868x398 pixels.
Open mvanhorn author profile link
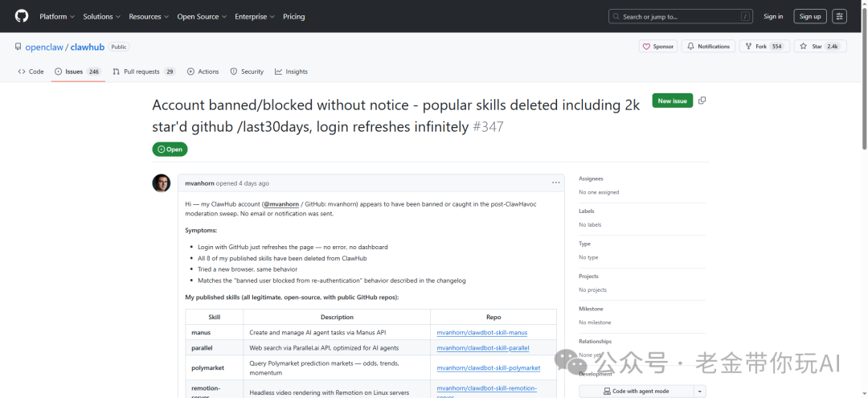click(x=199, y=183)
